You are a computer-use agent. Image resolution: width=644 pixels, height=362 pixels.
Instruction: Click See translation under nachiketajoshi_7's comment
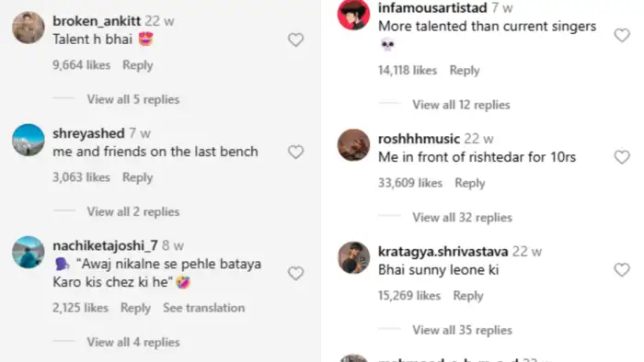(x=203, y=308)
